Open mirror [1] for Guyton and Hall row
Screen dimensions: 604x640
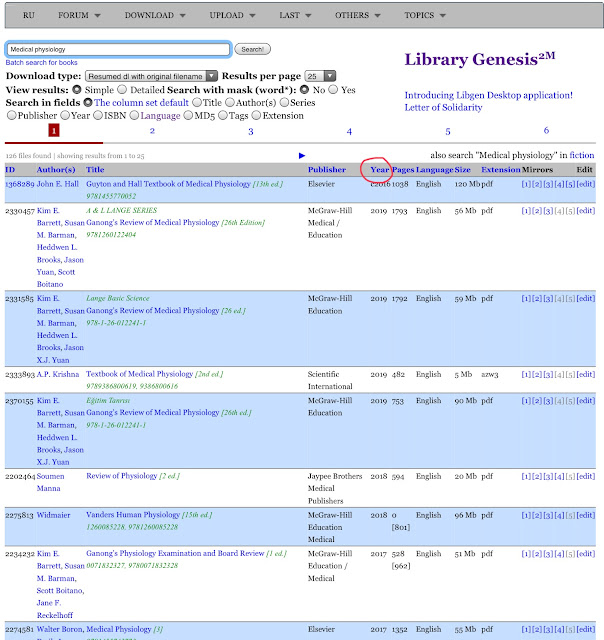(526, 184)
